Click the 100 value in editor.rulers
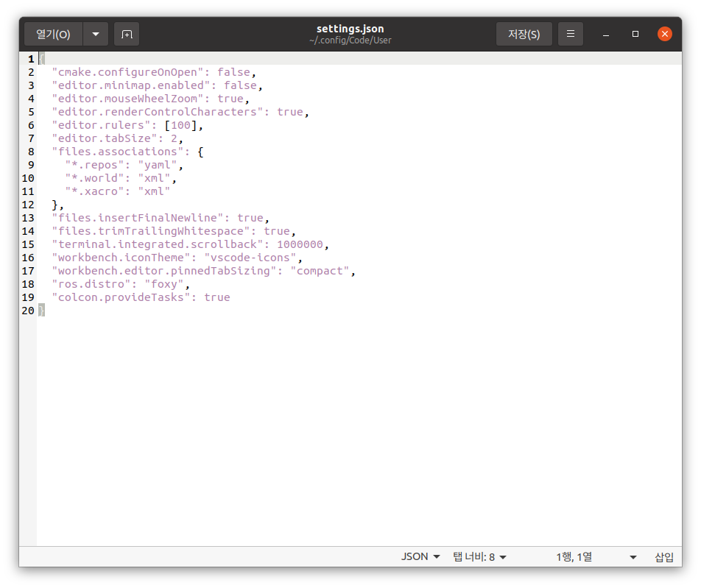 coord(180,125)
